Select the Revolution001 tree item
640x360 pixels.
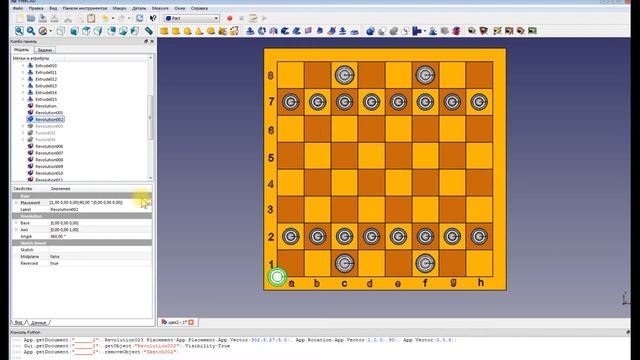pyautogui.click(x=49, y=113)
